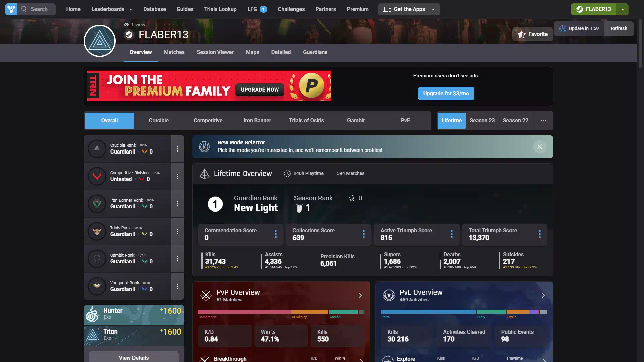The width and height of the screenshot is (644, 362).
Task: Click the update timer clock icon
Action: pos(563,29)
